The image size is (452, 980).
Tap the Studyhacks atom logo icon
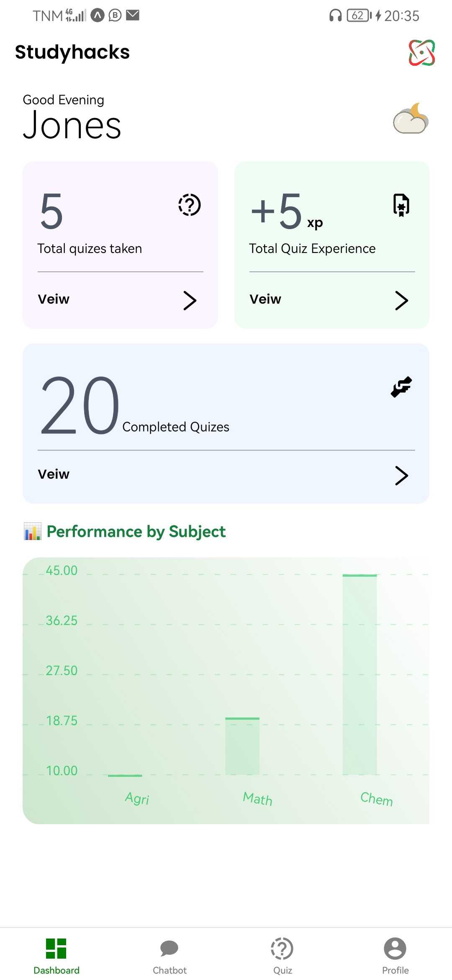click(421, 53)
